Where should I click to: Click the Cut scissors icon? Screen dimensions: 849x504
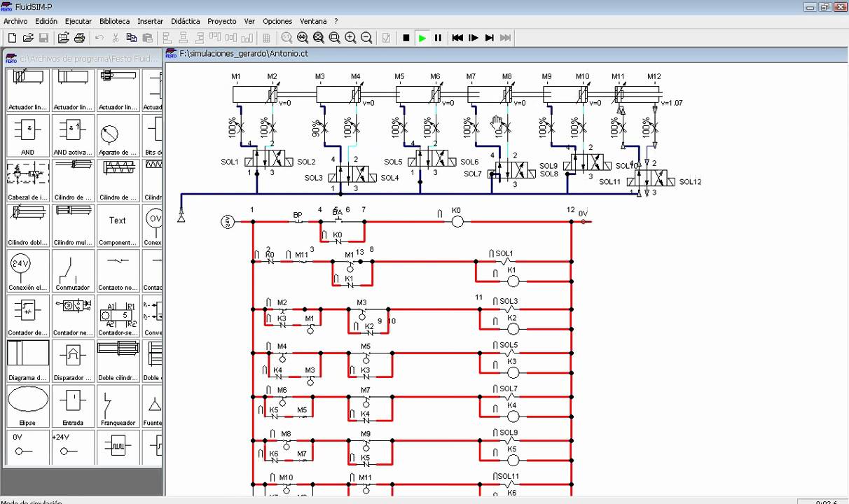pos(116,38)
